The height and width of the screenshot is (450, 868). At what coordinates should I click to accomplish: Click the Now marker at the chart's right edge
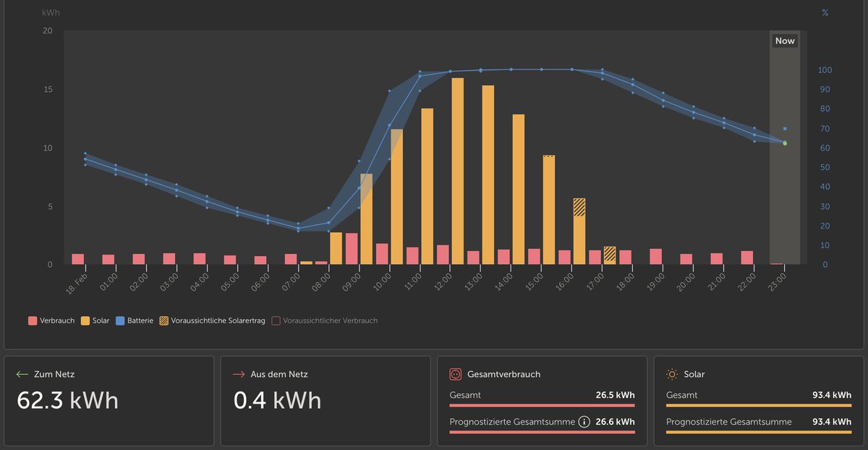[x=784, y=41]
